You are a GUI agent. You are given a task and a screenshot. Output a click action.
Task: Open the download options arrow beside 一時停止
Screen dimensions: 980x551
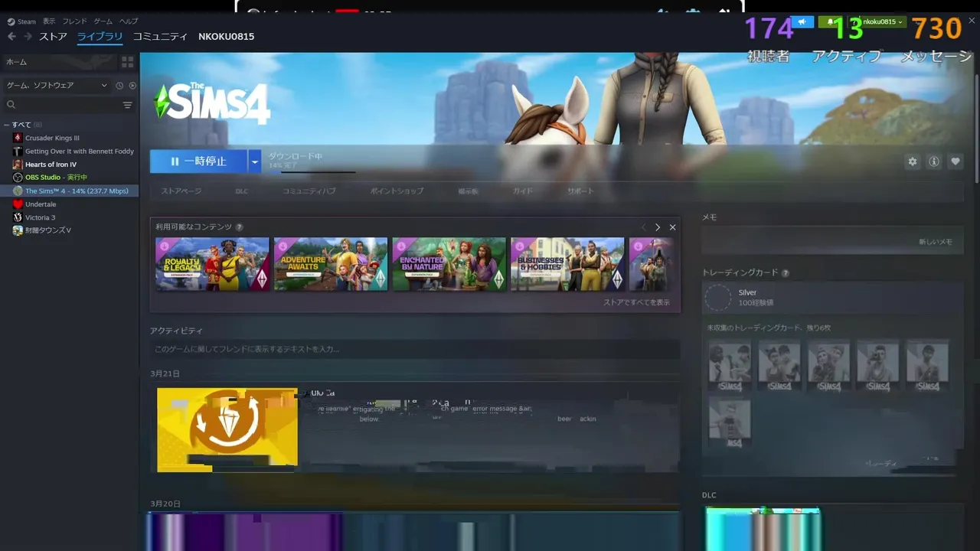(255, 161)
